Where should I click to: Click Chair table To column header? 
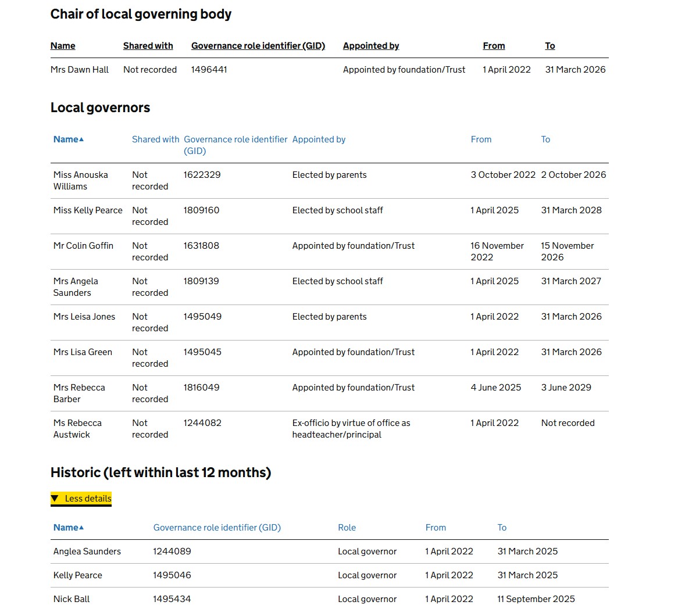pos(549,46)
